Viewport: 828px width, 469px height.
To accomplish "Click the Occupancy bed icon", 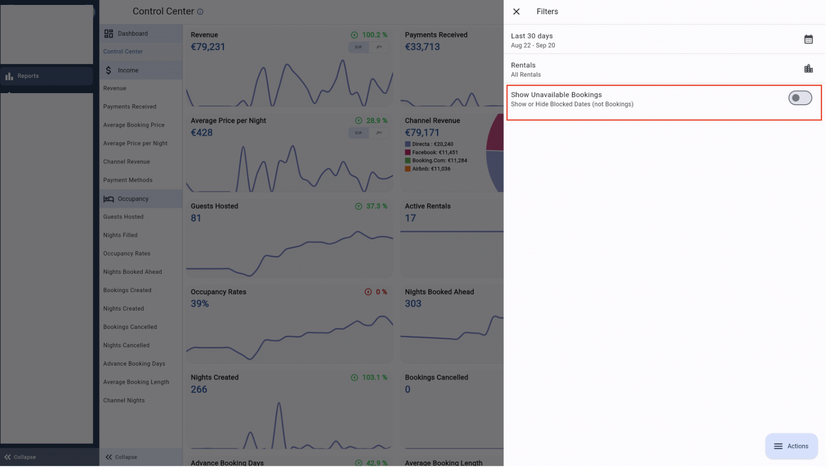I will coord(109,200).
